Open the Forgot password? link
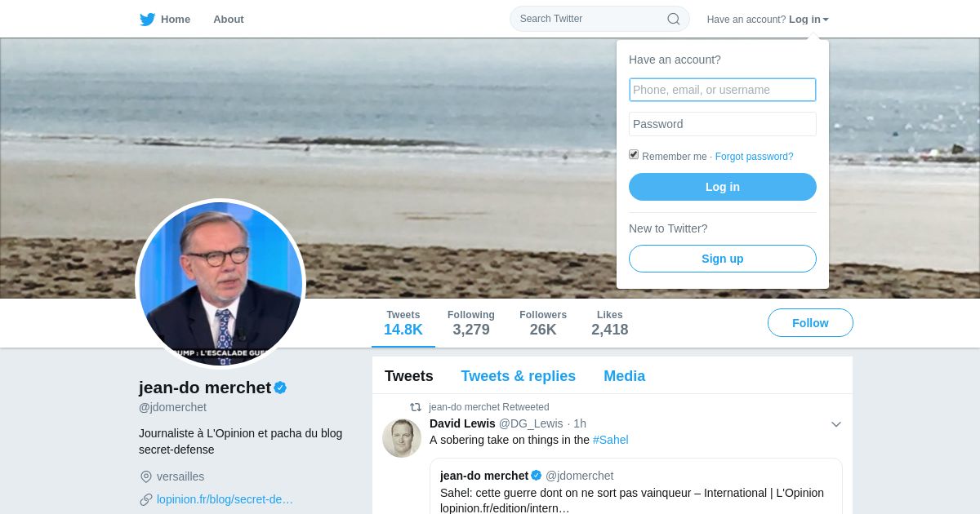 pyautogui.click(x=754, y=157)
